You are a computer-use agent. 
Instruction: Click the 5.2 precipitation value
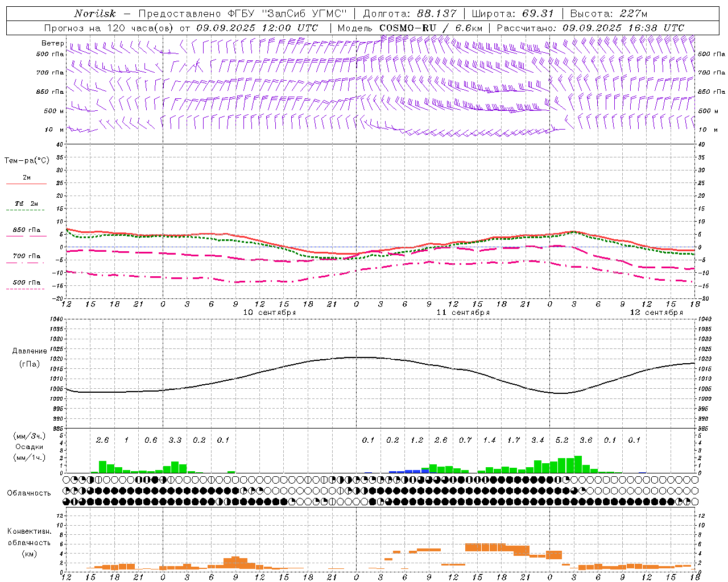(562, 440)
